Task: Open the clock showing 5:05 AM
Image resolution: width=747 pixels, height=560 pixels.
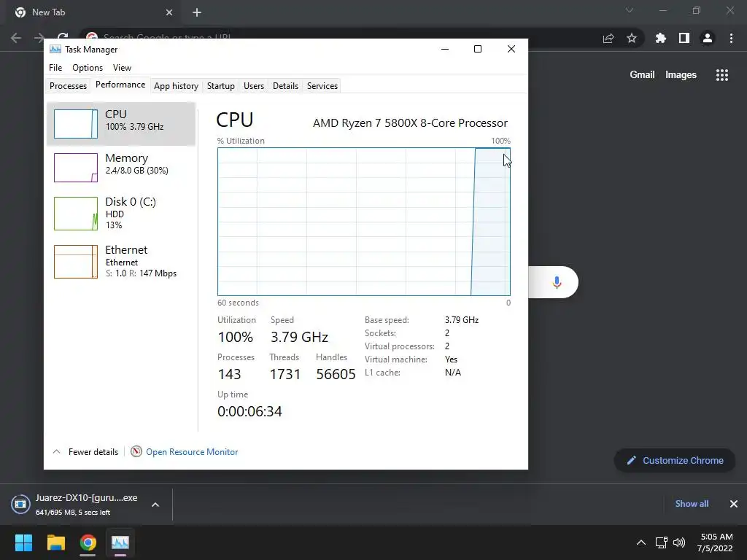Action: click(715, 542)
